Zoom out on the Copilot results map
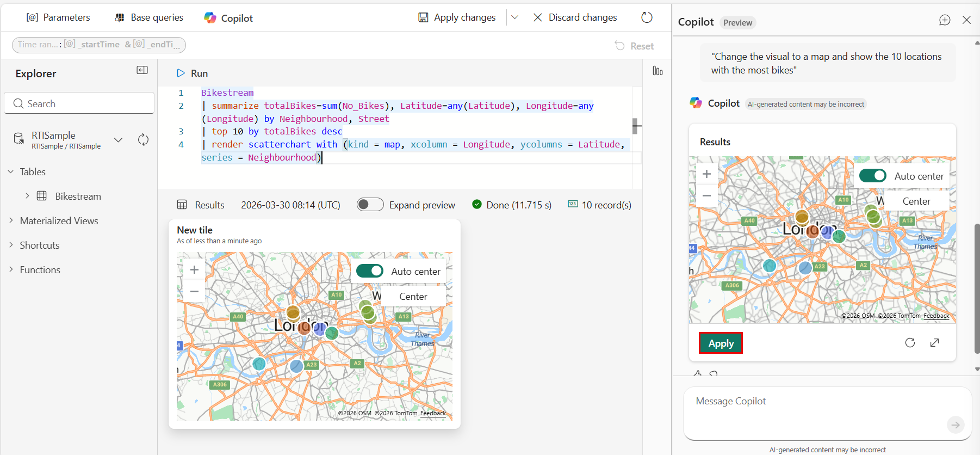The height and width of the screenshot is (455, 980). point(706,195)
